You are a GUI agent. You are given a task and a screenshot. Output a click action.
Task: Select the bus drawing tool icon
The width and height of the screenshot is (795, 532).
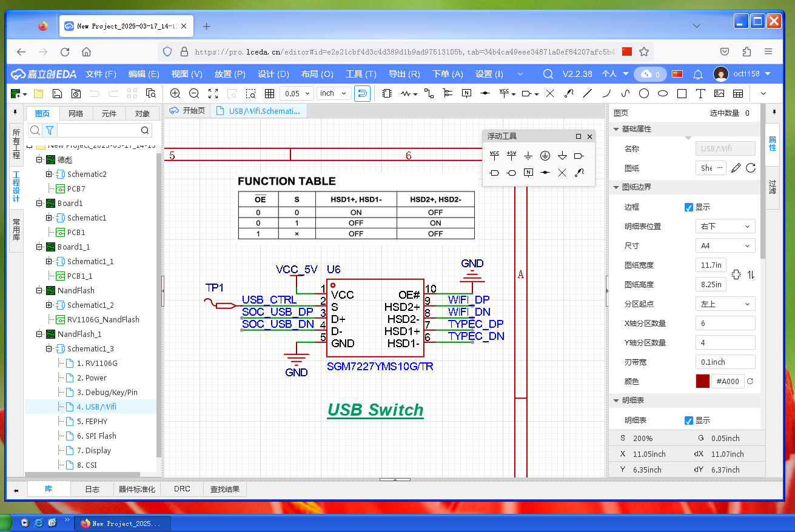tap(448, 93)
